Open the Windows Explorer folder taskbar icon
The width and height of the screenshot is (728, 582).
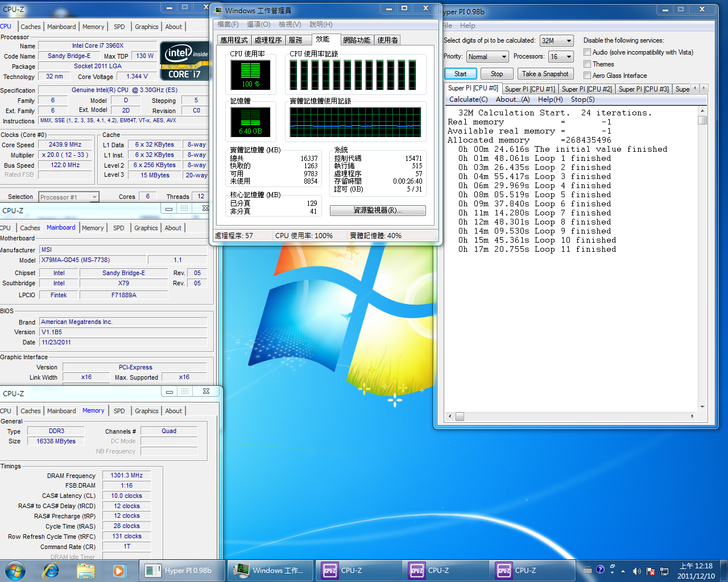(85, 571)
